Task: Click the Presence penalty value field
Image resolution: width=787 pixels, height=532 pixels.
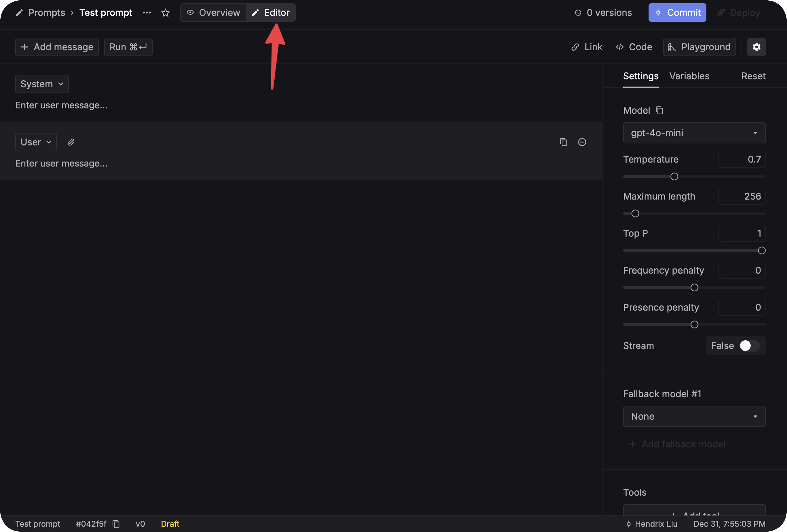Action: (742, 307)
